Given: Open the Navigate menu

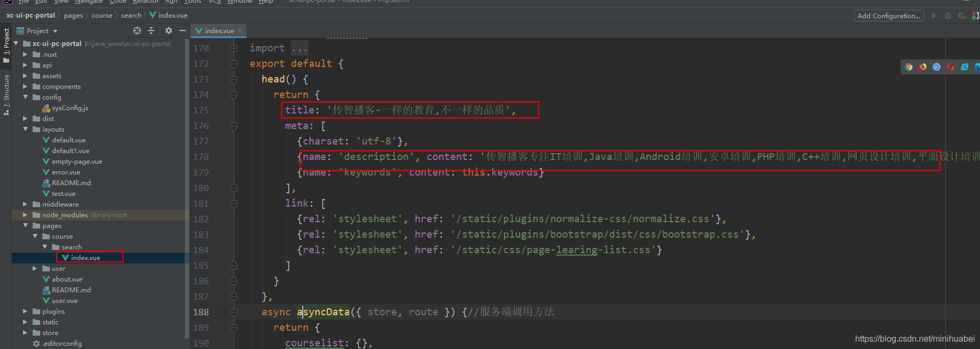Looking at the screenshot, I should point(90,2).
